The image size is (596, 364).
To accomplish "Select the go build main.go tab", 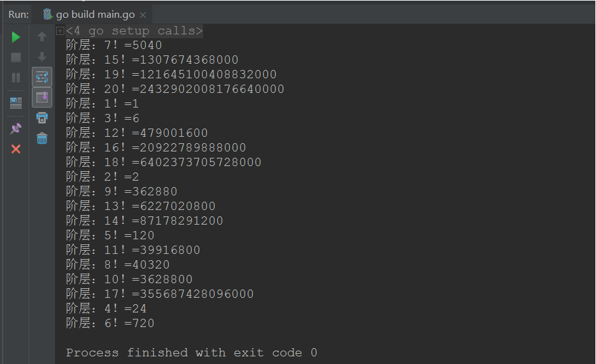I will [94, 15].
